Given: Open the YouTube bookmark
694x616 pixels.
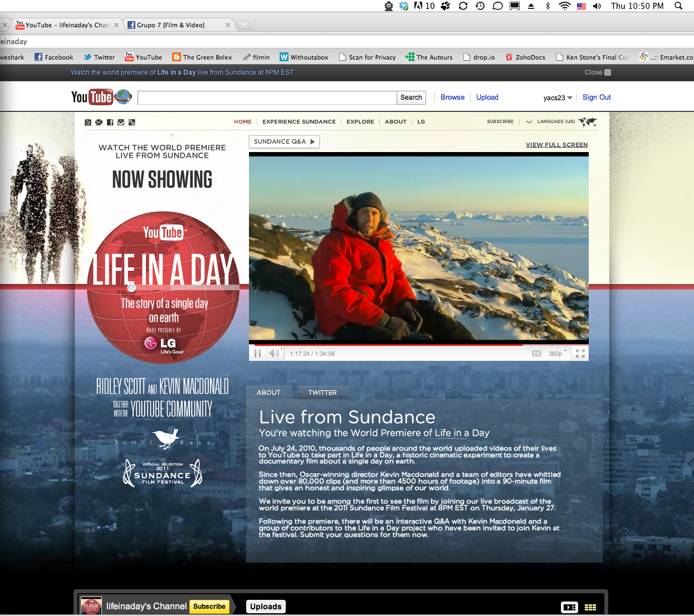Looking at the screenshot, I should [144, 57].
